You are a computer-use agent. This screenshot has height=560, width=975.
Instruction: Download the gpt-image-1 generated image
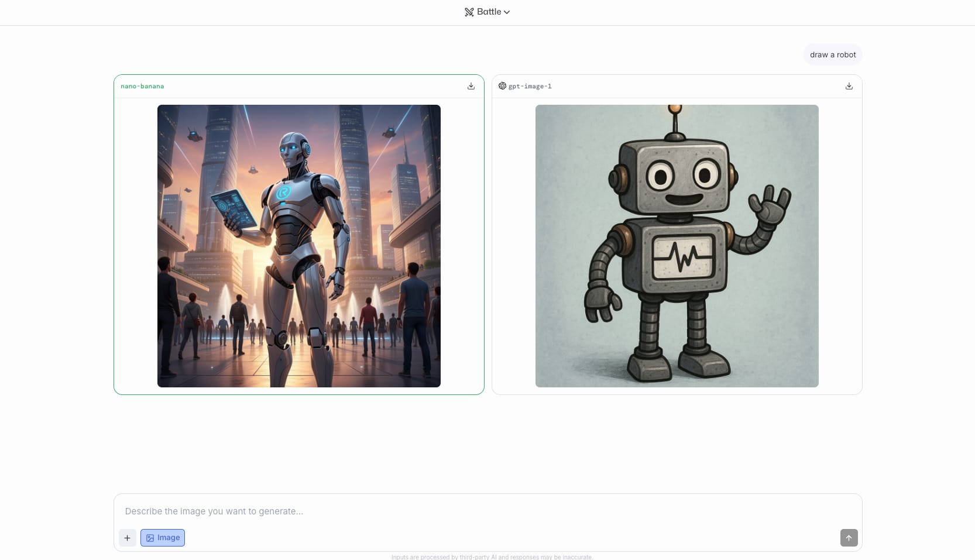(849, 86)
